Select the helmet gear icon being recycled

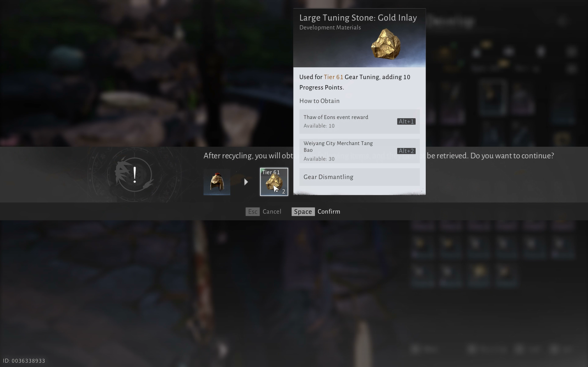pyautogui.click(x=217, y=182)
